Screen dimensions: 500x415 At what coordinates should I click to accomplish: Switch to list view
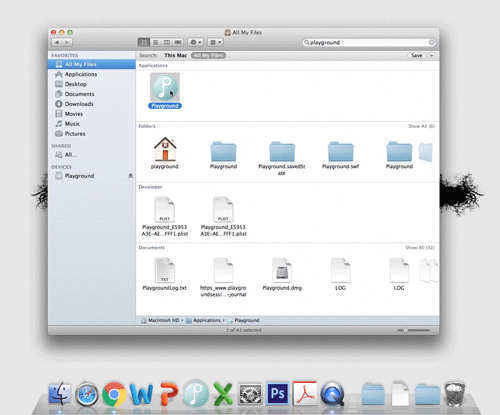click(x=155, y=42)
